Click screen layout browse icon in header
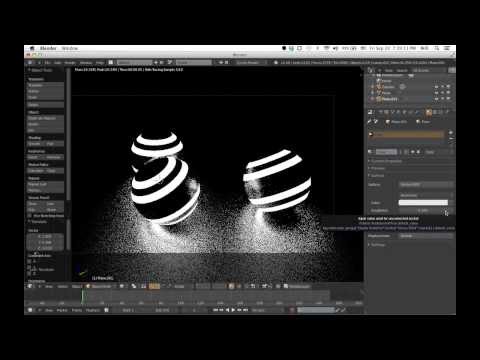This screenshot has height=360, width=480. [x=111, y=62]
